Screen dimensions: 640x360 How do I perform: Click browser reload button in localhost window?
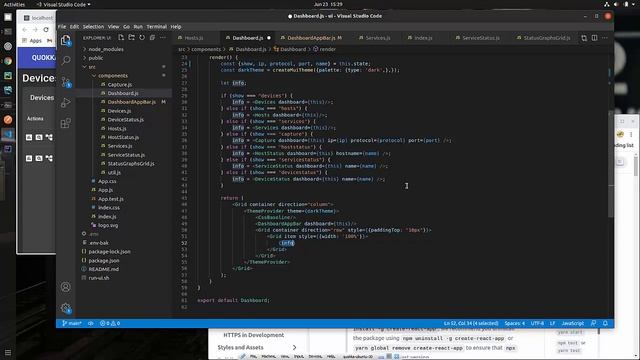click(x=46, y=30)
